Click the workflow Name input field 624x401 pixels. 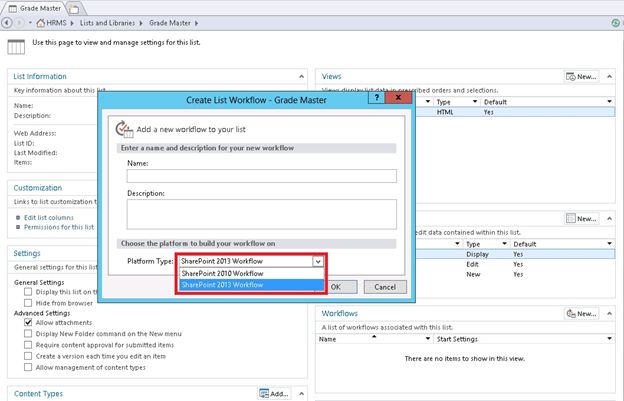(x=261, y=176)
